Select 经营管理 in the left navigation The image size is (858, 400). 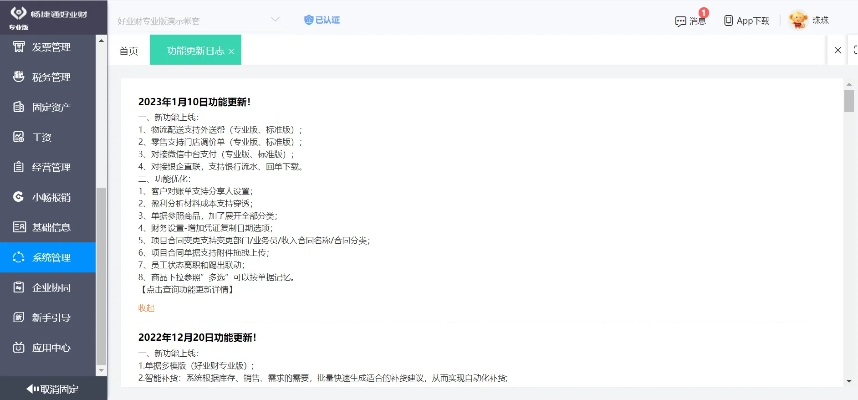50,167
